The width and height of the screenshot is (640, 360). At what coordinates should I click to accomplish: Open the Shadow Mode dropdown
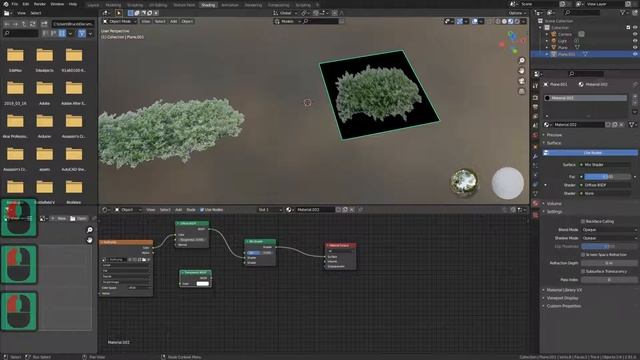click(x=609, y=238)
